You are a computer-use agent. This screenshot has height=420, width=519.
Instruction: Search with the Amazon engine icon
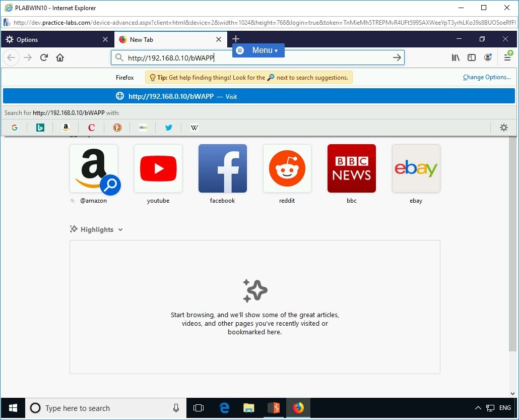pos(66,127)
